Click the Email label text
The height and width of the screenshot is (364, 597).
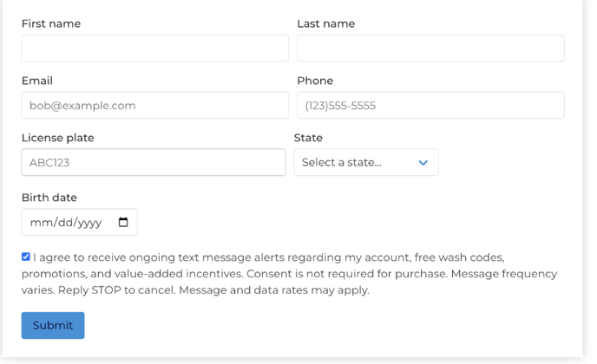coord(37,81)
